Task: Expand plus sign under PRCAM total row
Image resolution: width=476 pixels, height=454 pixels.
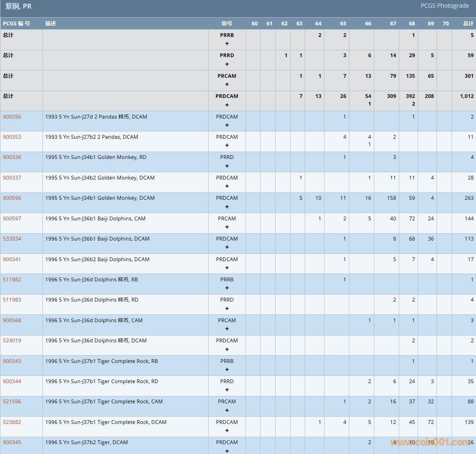Action: [227, 84]
